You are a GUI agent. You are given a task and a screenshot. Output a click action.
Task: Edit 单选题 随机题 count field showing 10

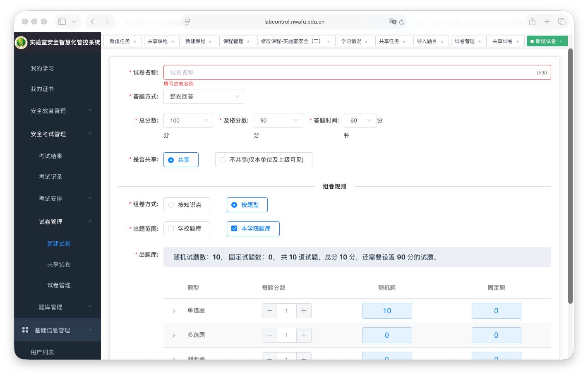[x=387, y=311]
